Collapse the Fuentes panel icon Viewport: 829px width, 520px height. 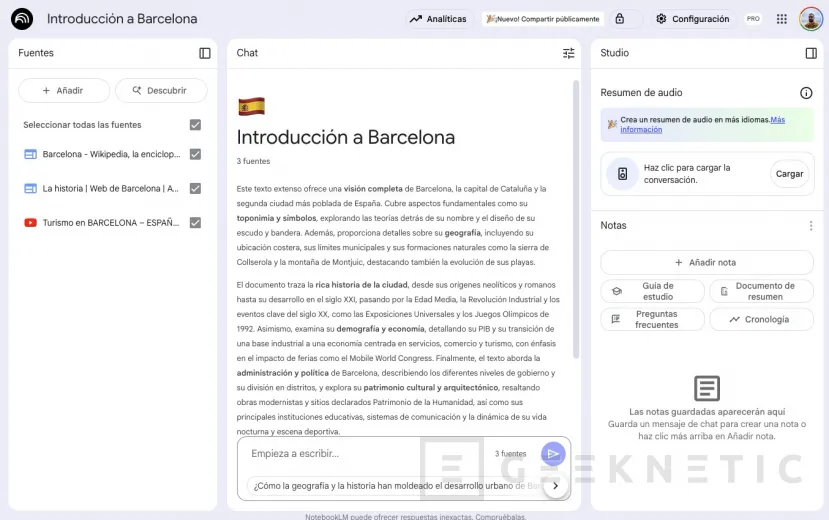205,53
